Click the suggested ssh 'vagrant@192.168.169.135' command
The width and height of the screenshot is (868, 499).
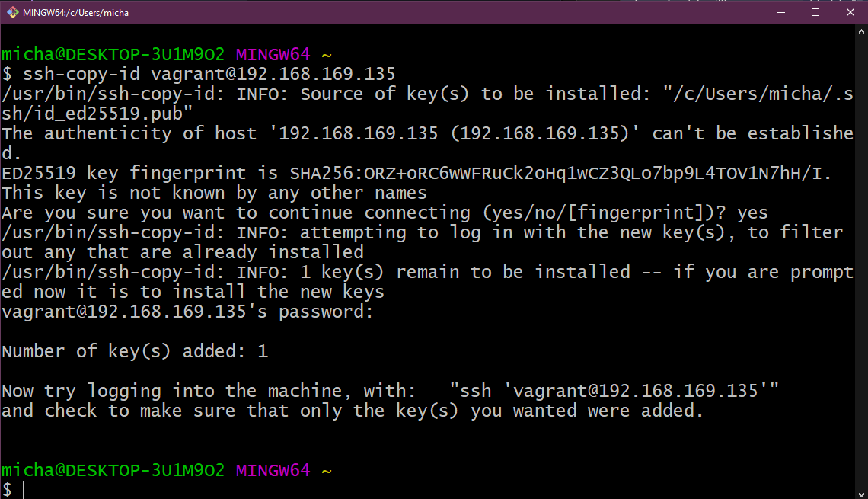coord(614,391)
